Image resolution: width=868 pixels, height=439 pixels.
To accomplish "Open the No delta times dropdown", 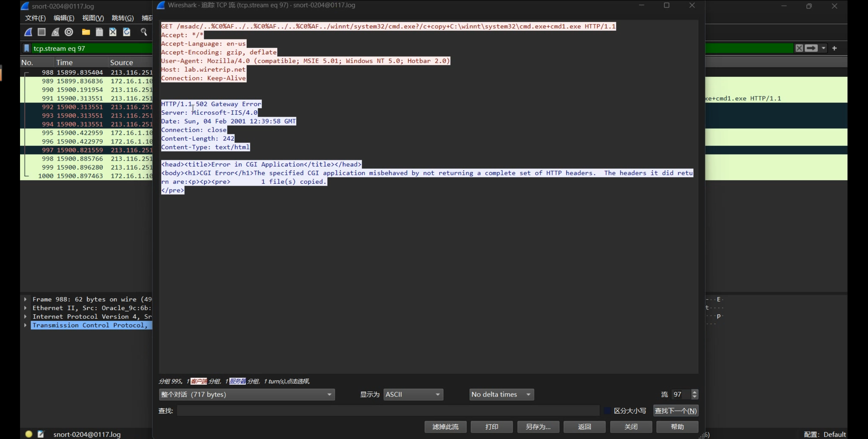I will coord(501,395).
